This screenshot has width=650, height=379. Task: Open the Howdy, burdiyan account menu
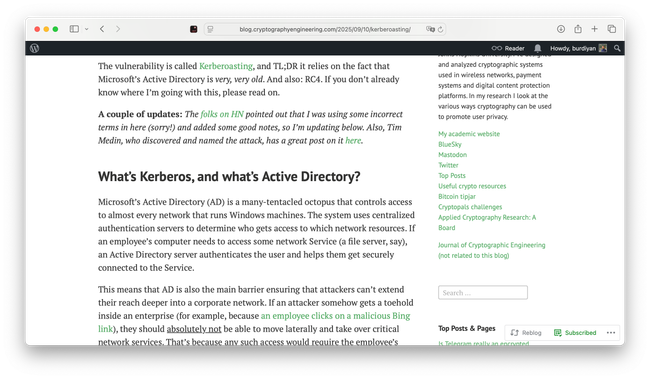578,48
